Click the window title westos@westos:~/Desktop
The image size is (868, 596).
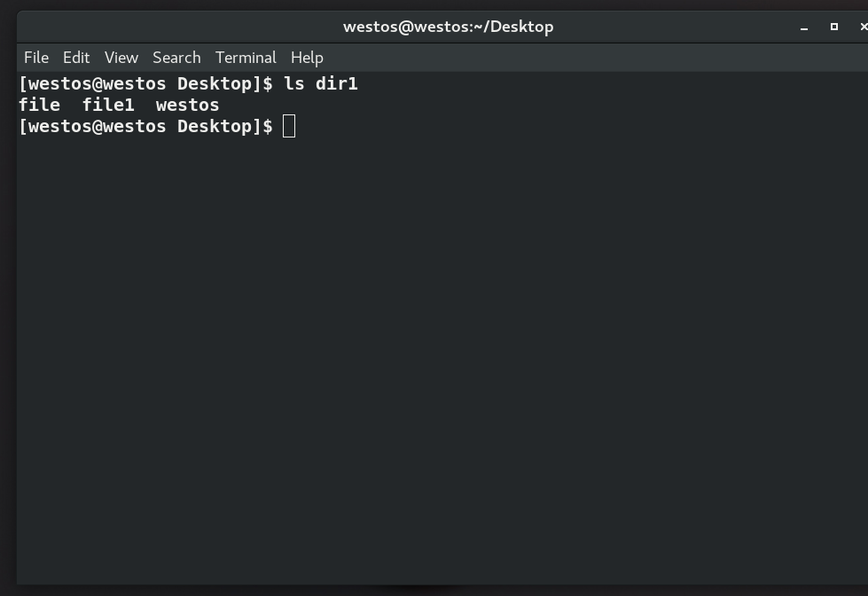coord(449,27)
